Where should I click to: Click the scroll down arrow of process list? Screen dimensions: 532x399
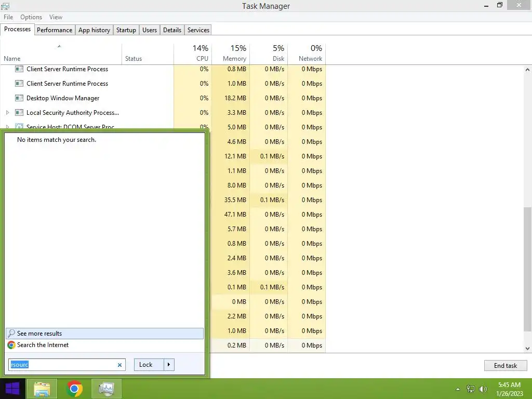click(527, 349)
